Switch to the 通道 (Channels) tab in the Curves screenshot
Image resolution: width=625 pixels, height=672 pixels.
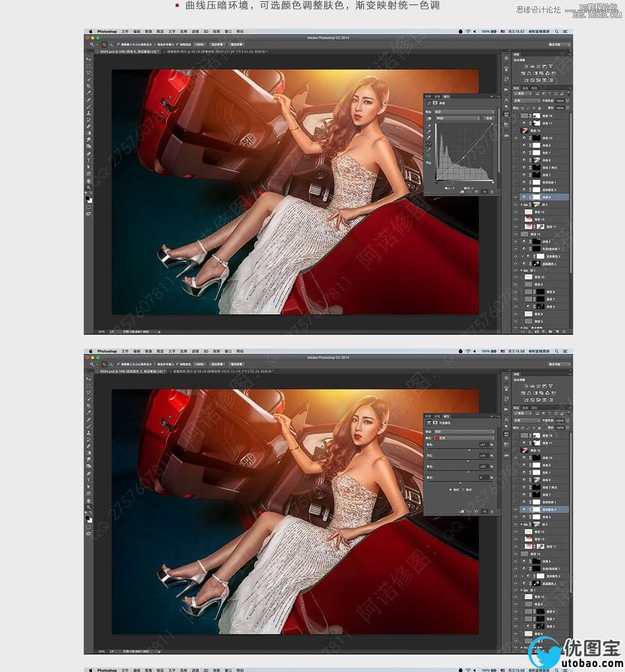click(525, 88)
